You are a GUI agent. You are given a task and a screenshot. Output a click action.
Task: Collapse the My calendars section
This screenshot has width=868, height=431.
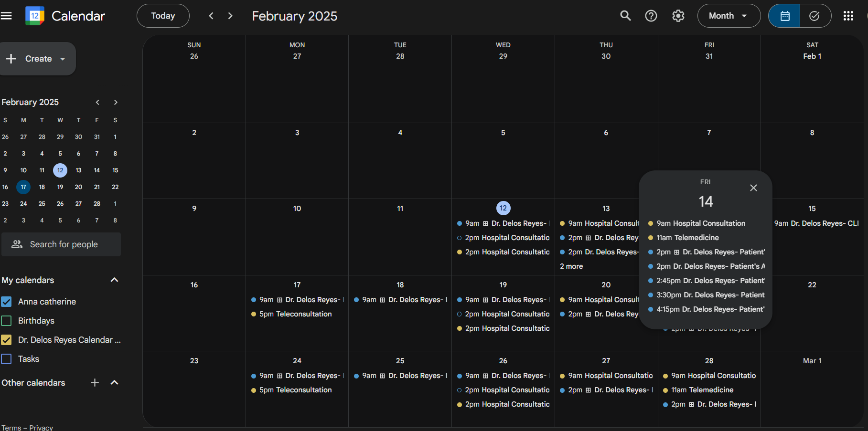[x=114, y=280]
